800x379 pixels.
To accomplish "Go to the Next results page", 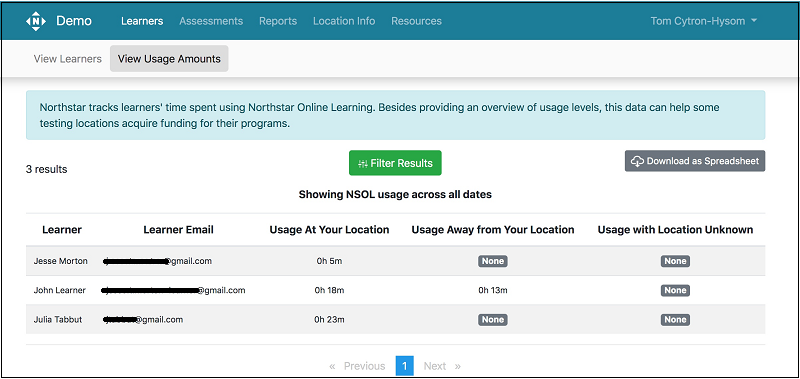I will [x=442, y=366].
